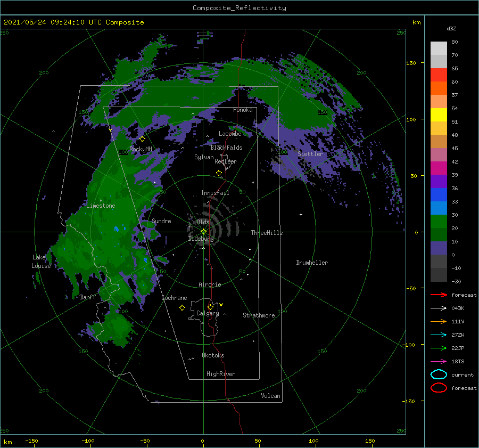The image size is (479, 448).
Task: Click the magenta 18TS arrow icon
Action: click(x=439, y=362)
